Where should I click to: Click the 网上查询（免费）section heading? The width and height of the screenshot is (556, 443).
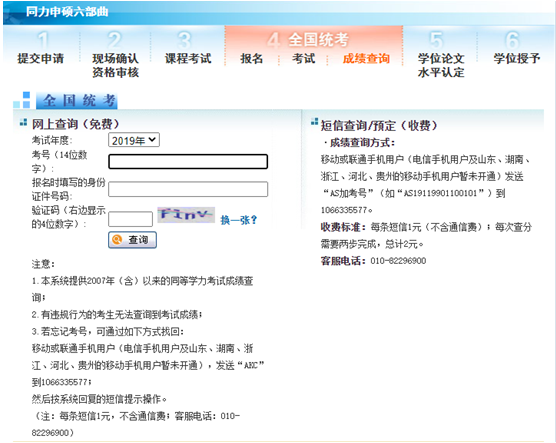(76, 124)
